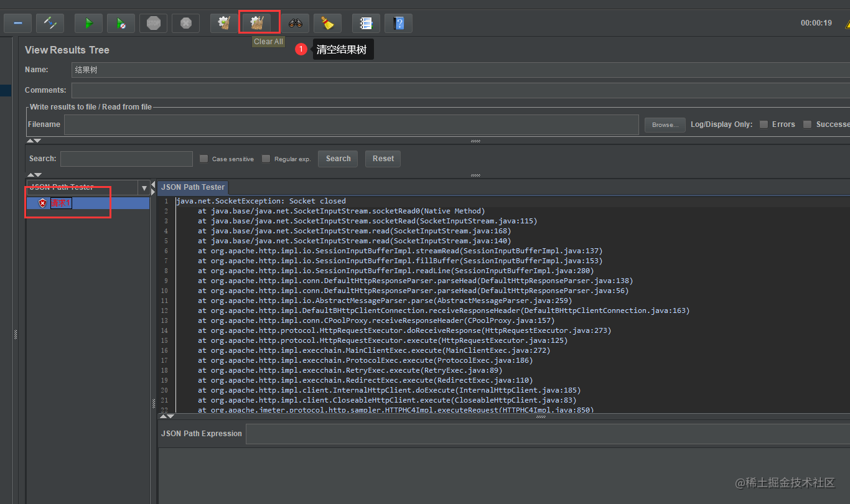
Task: Focus the Filename input field
Action: coord(352,124)
